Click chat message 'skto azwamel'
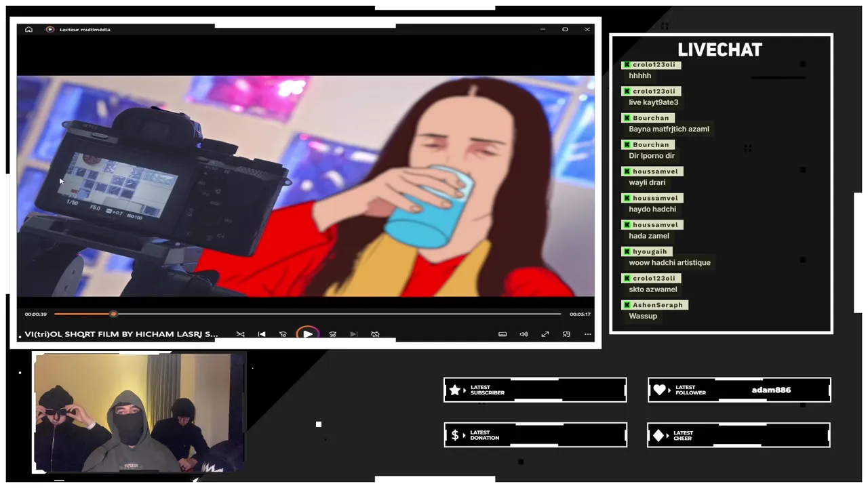The width and height of the screenshot is (868, 488). (x=653, y=289)
